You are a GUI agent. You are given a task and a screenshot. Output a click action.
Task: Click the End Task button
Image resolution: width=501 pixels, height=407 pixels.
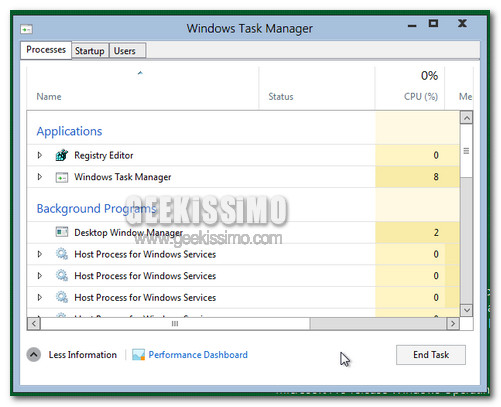pos(431,355)
